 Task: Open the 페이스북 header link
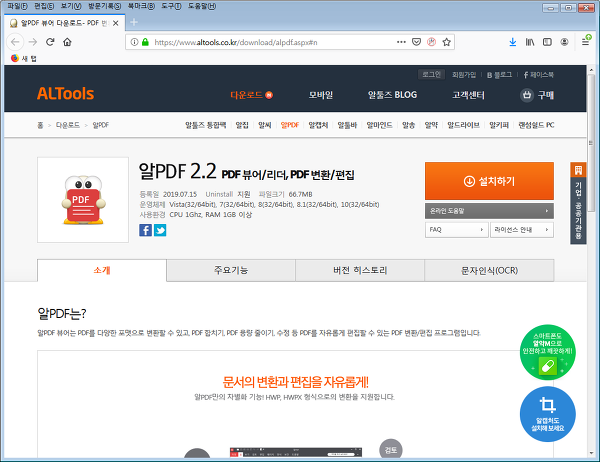point(538,75)
